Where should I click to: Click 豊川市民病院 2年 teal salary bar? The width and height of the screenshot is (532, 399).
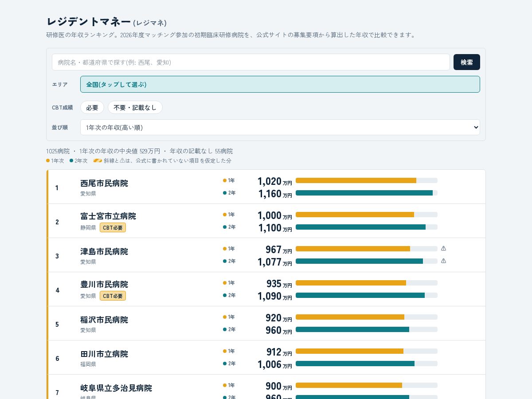pyautogui.click(x=360, y=295)
